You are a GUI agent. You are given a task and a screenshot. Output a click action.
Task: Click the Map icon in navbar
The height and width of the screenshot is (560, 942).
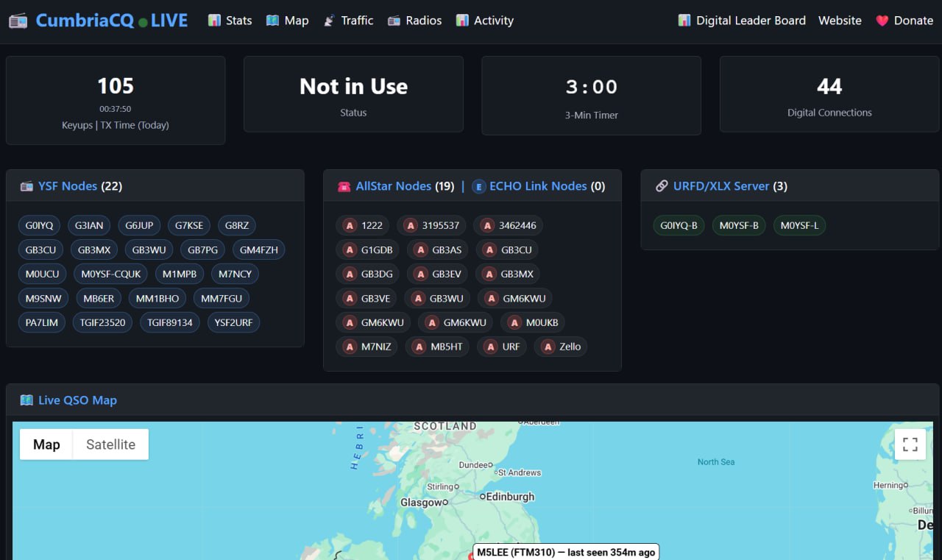272,21
